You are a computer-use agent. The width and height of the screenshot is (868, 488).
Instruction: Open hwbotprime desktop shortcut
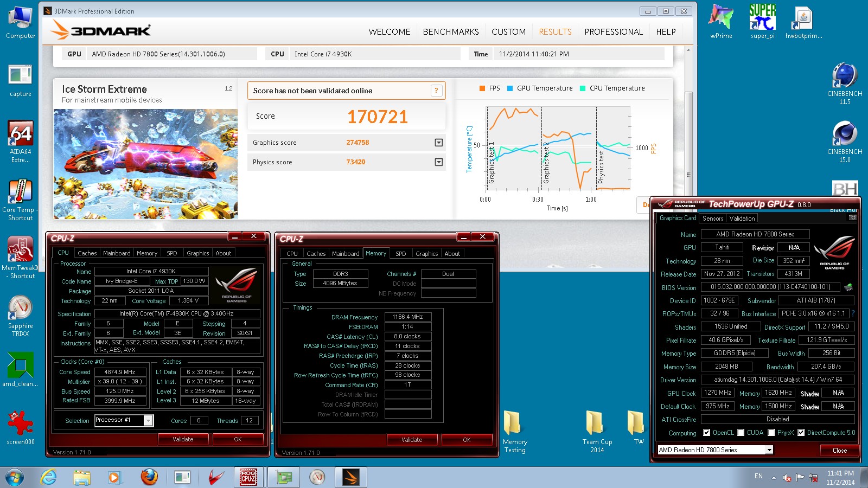click(803, 22)
